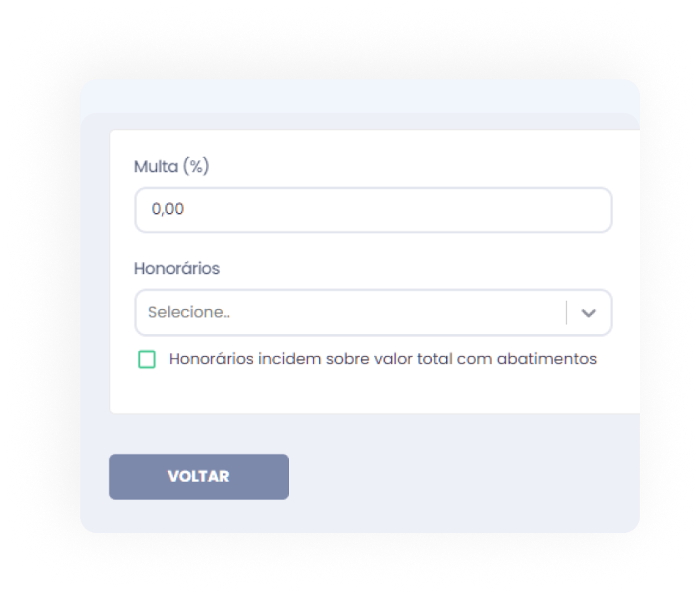Click the Multa (%) field label
The height and width of the screenshot is (594, 700).
point(171,167)
